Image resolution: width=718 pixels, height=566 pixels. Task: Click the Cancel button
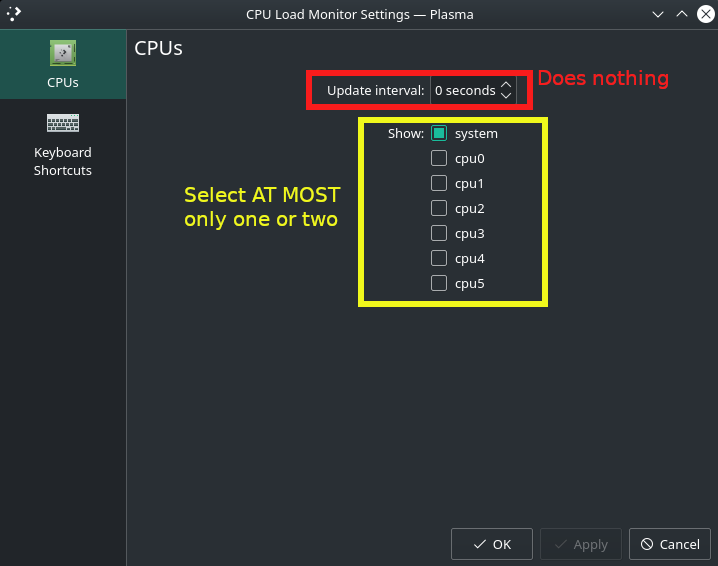click(670, 544)
